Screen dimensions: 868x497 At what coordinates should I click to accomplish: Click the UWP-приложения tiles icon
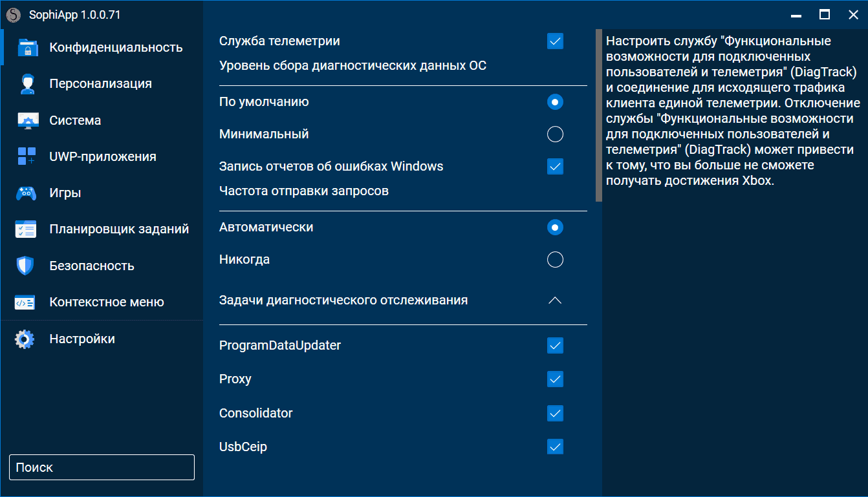27,157
